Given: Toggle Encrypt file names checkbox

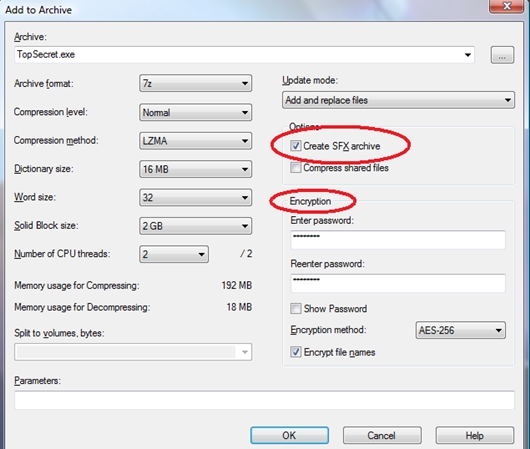Looking at the screenshot, I should [295, 352].
